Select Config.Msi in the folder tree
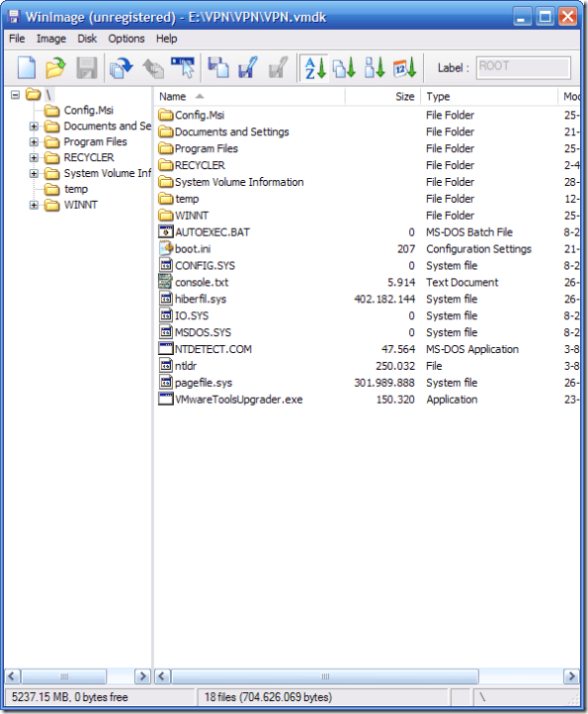 click(88, 110)
